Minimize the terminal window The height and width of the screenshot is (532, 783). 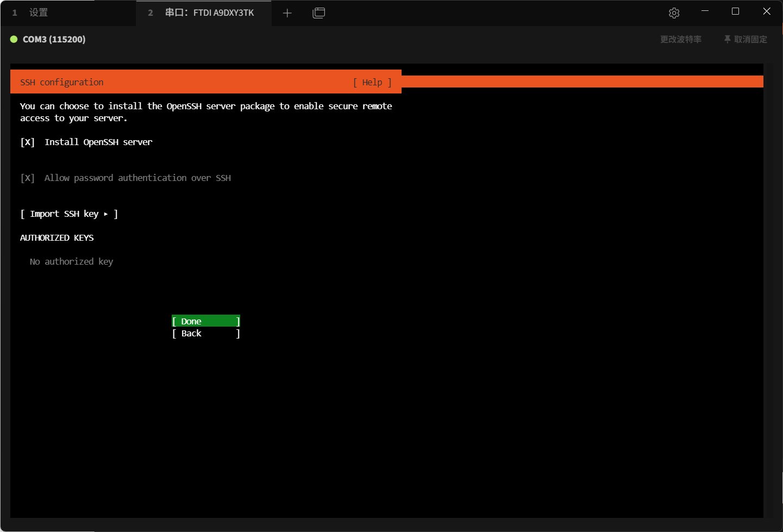(705, 11)
